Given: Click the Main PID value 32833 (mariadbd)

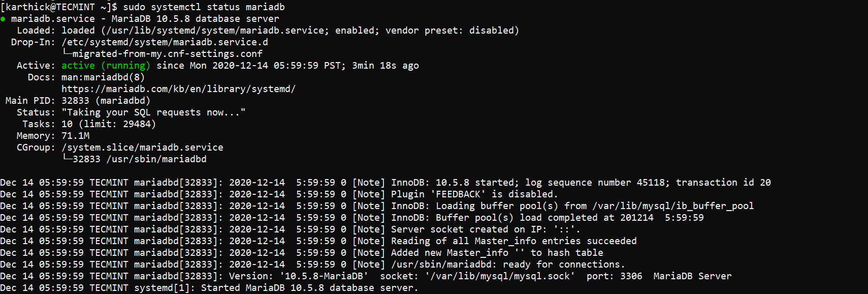Looking at the screenshot, I should tap(106, 101).
